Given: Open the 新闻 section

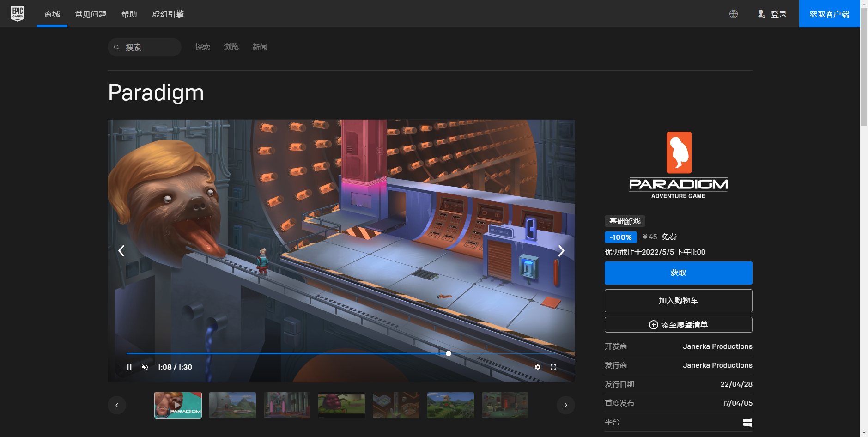Looking at the screenshot, I should (260, 47).
